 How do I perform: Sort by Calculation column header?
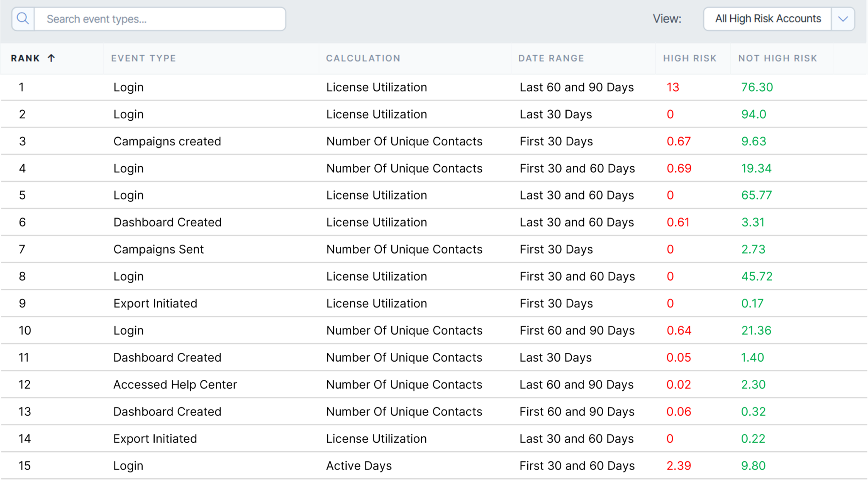click(x=363, y=58)
